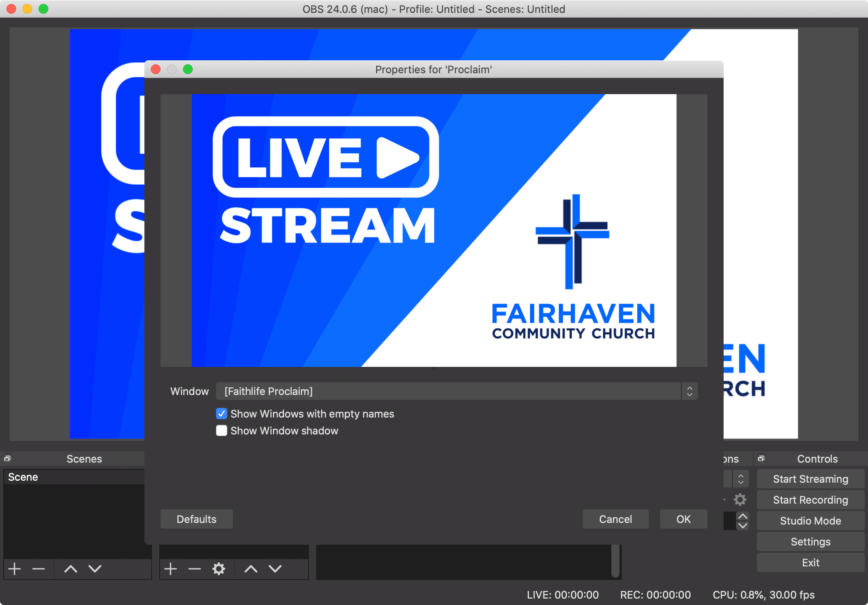The image size is (868, 605).
Task: Undock the Controls panel
Action: (x=761, y=458)
